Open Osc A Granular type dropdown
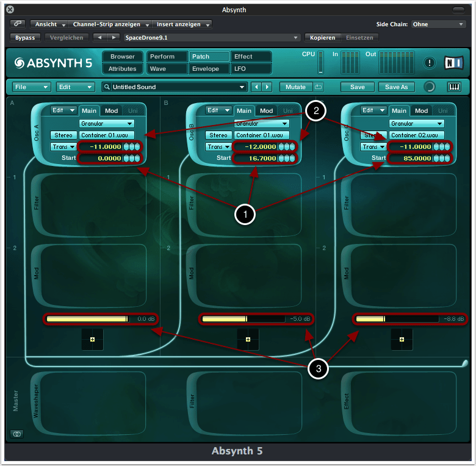The height and width of the screenshot is (466, 476). (x=107, y=123)
